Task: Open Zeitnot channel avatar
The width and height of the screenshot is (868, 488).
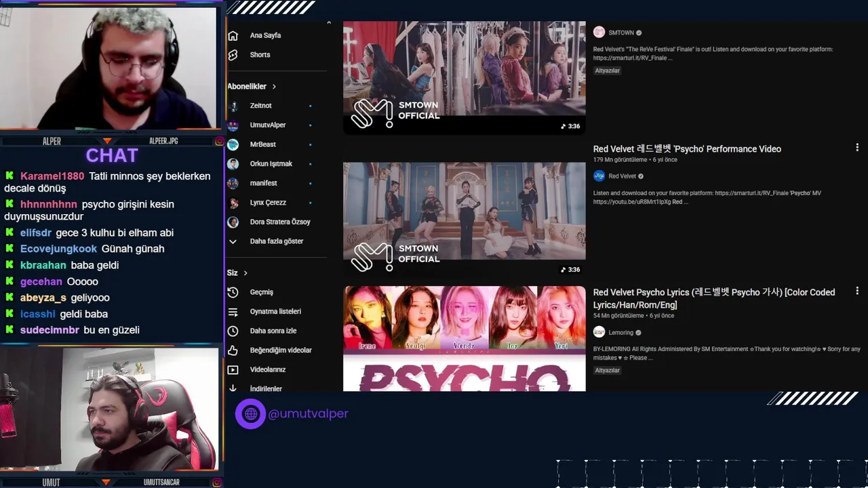Action: click(233, 106)
